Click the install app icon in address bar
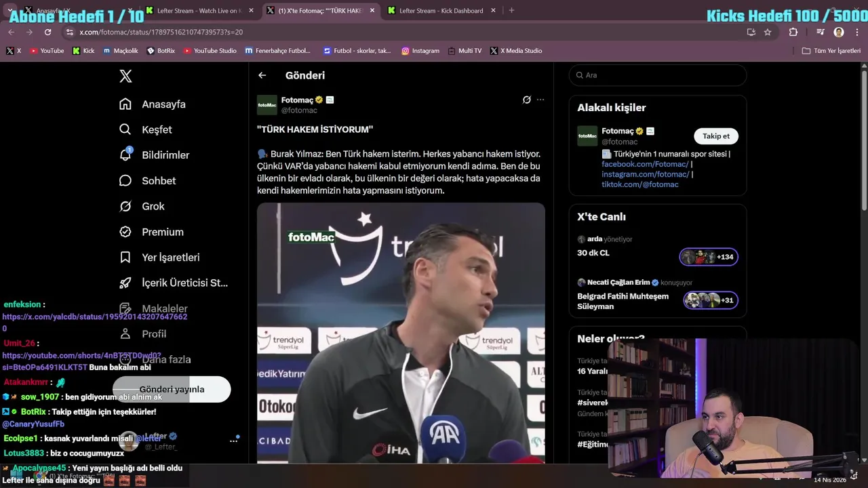Viewport: 868px width, 488px height. tap(751, 32)
